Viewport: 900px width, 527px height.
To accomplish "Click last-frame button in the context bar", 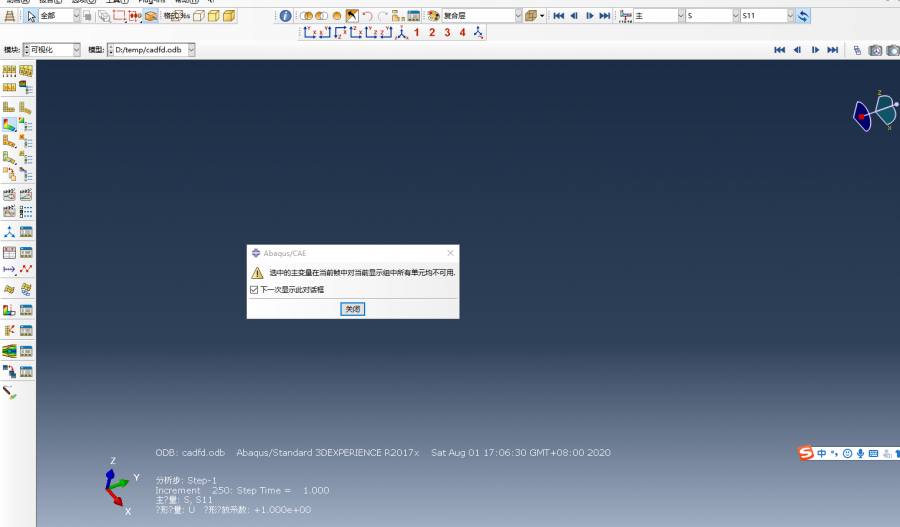I will (832, 50).
